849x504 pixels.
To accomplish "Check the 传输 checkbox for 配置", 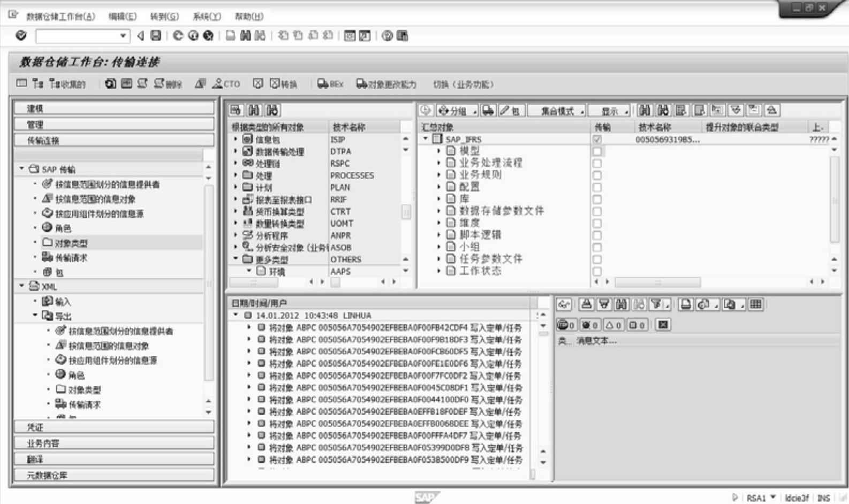I will click(597, 187).
